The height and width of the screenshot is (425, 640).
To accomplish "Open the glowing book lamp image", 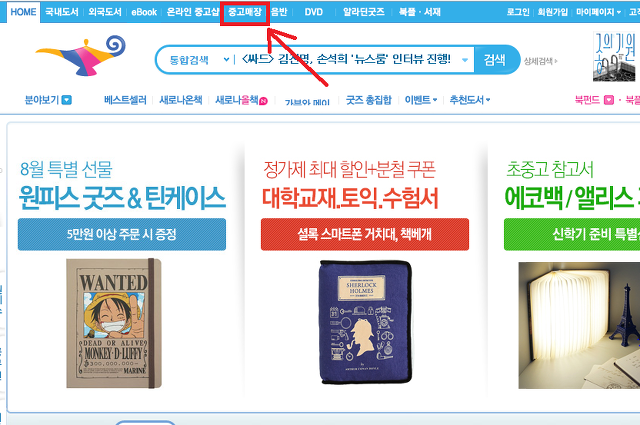I will (x=579, y=325).
